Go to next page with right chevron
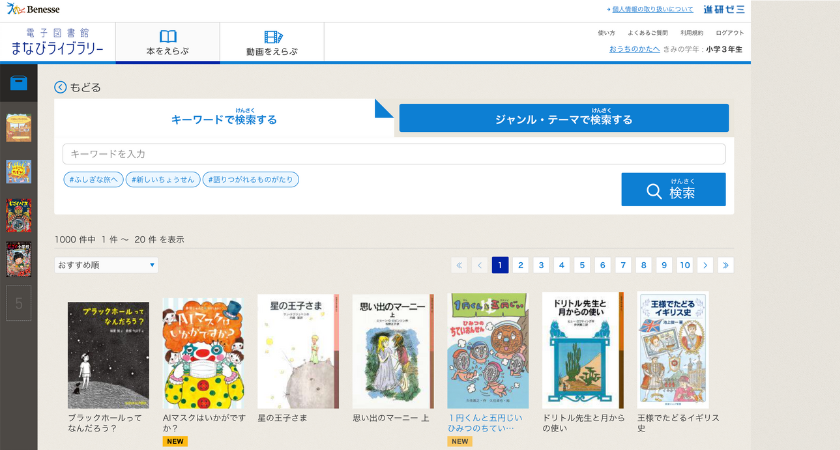This screenshot has width=840, height=450. point(705,265)
